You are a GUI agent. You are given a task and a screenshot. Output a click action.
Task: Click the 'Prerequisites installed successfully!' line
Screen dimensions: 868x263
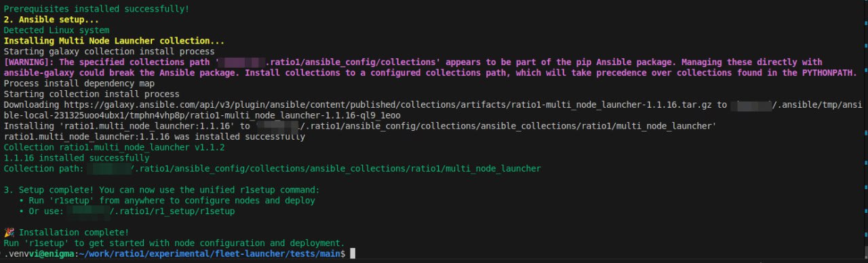(96, 9)
